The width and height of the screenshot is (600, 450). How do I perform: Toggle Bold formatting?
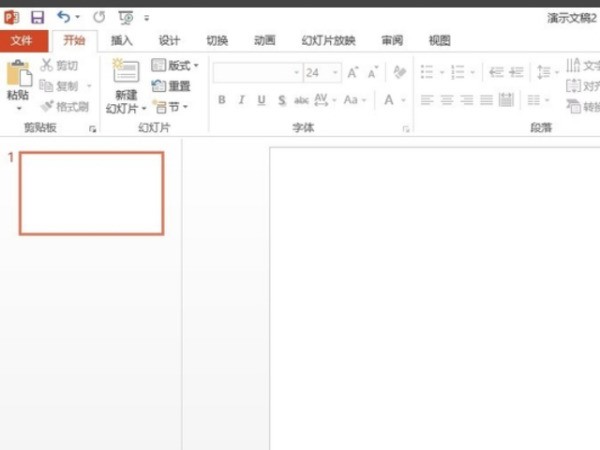click(x=222, y=100)
